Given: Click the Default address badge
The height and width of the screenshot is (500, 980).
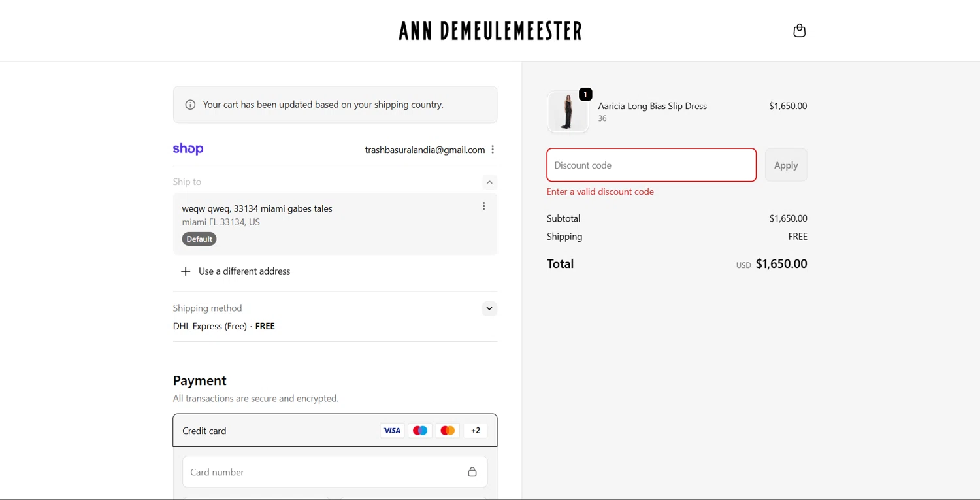Looking at the screenshot, I should tap(199, 239).
